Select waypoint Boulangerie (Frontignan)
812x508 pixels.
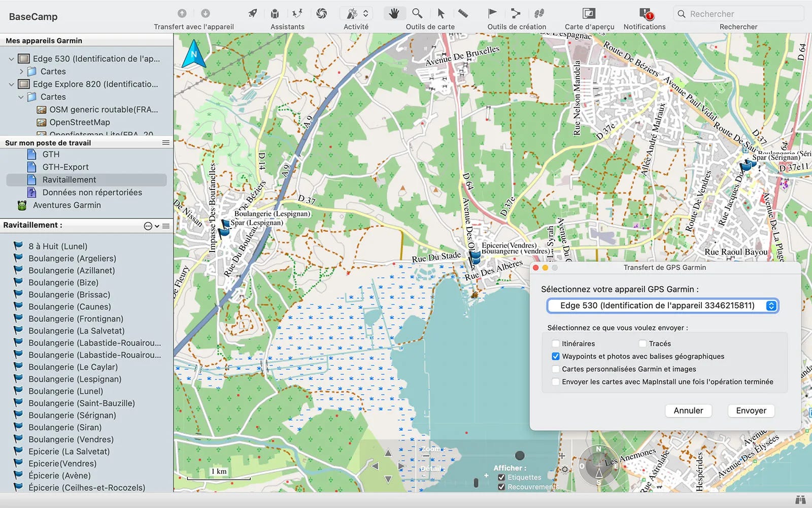[x=76, y=319]
